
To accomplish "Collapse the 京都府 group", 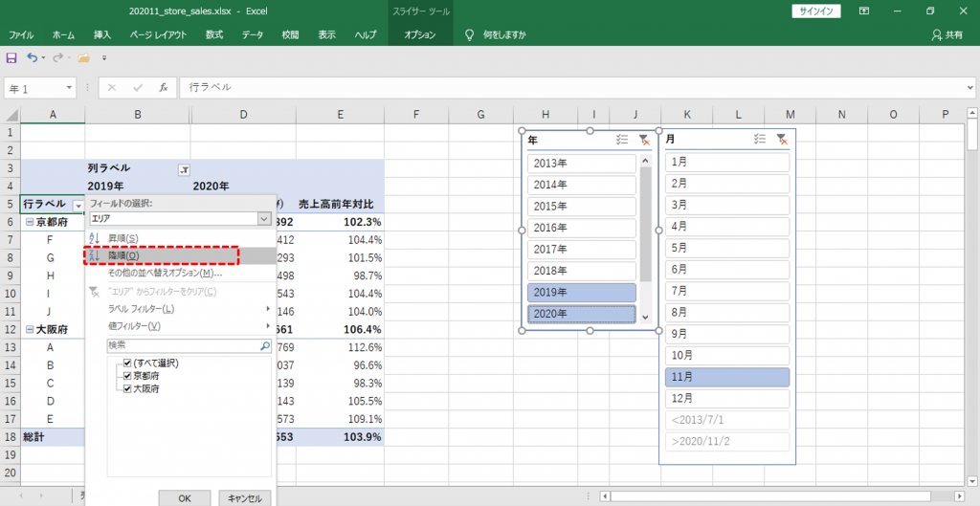I will point(29,222).
